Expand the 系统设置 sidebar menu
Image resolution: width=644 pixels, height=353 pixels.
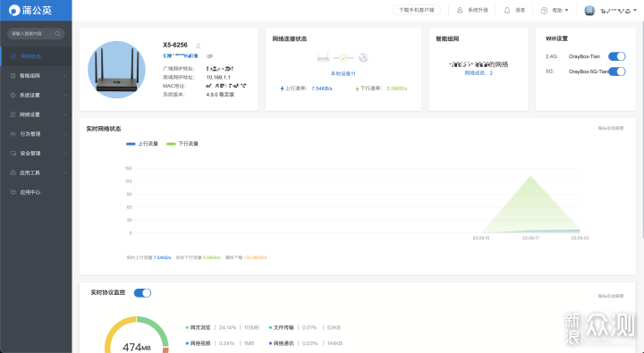[36, 95]
